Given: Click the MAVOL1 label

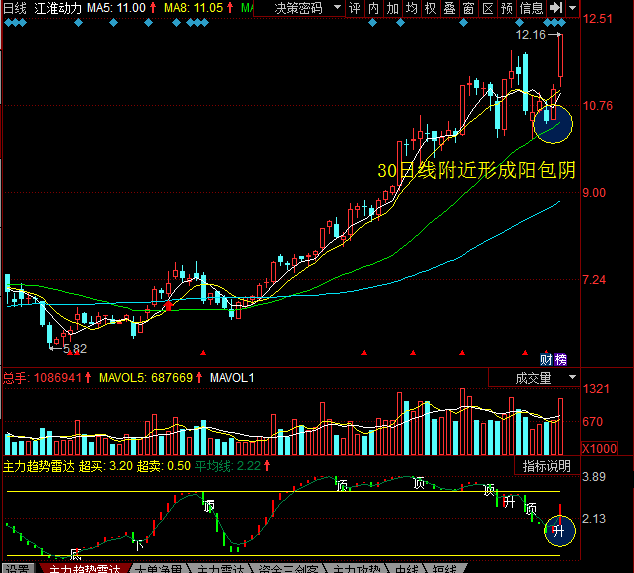Looking at the screenshot, I should [x=232, y=378].
